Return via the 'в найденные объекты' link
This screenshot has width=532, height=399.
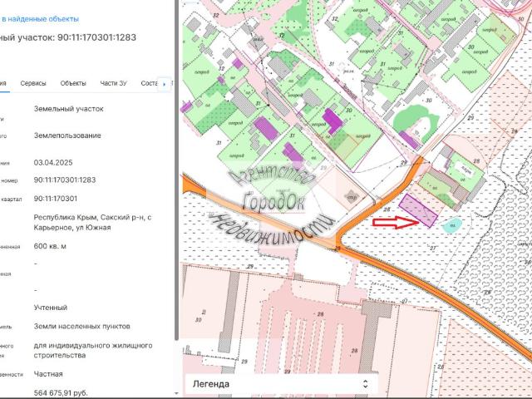pyautogui.click(x=40, y=19)
